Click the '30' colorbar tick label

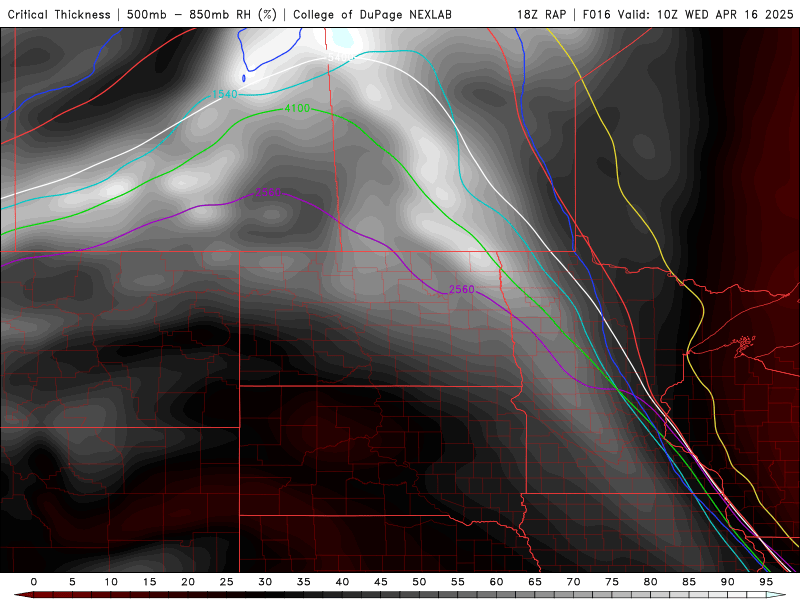[265, 582]
